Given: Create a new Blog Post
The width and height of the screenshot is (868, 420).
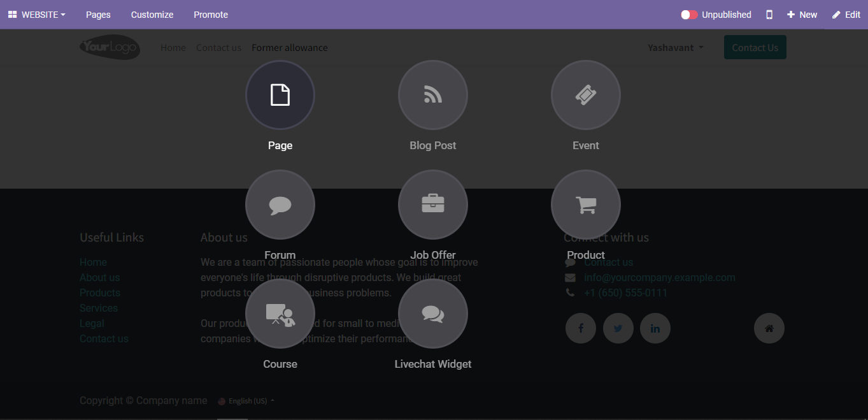Looking at the screenshot, I should pos(433,95).
